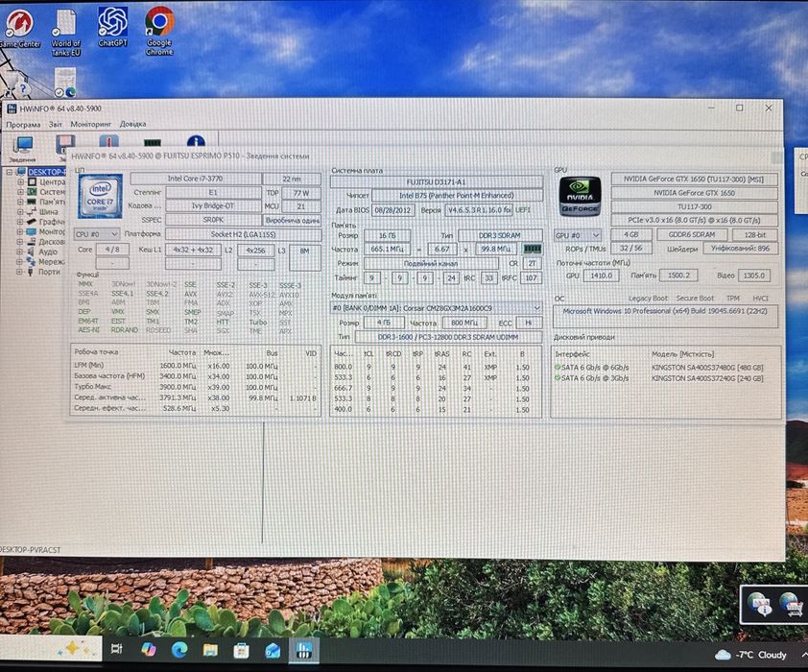Open the GPU #0 dropdown
Screen dimensions: 808x672
click(x=578, y=235)
